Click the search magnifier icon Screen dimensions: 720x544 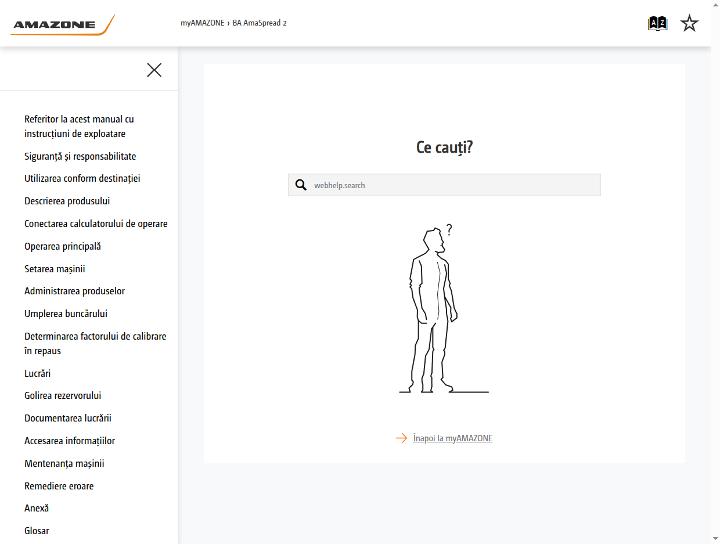301,185
